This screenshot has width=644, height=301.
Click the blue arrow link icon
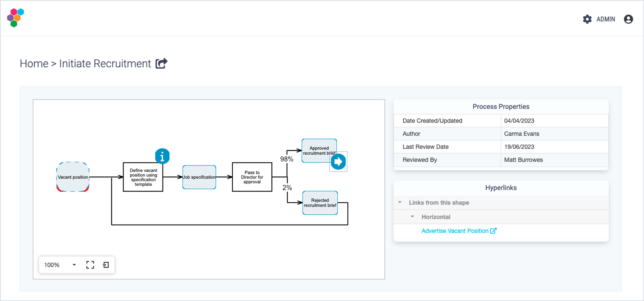(338, 162)
